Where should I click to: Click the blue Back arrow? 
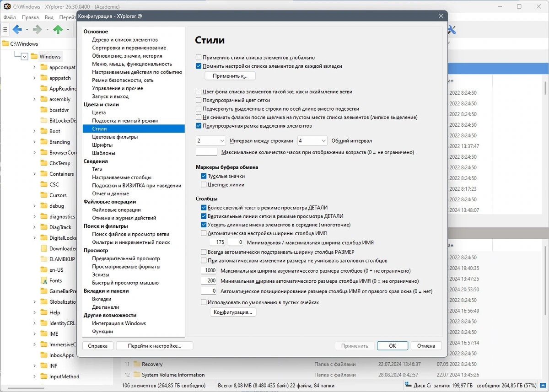pos(17,30)
